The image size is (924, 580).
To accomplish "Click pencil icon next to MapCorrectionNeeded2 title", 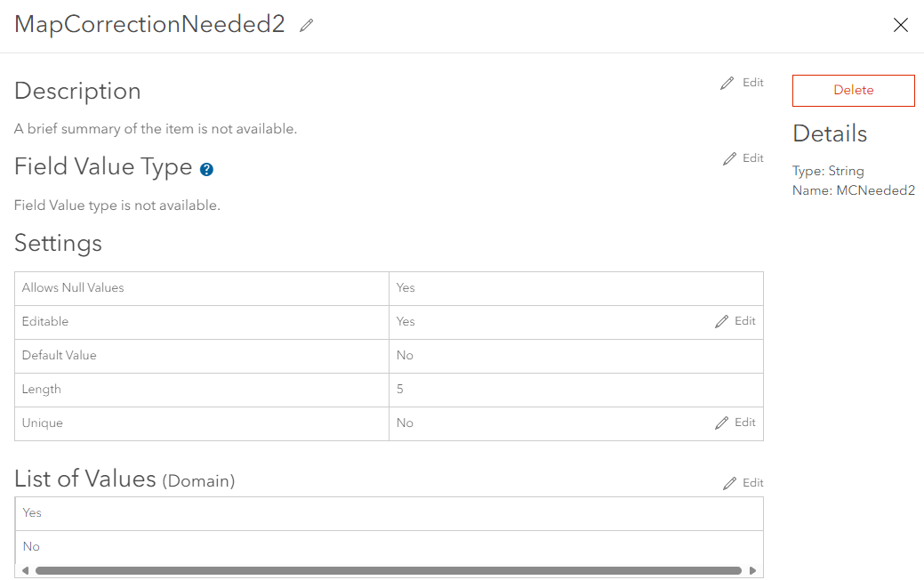I will click(x=307, y=26).
